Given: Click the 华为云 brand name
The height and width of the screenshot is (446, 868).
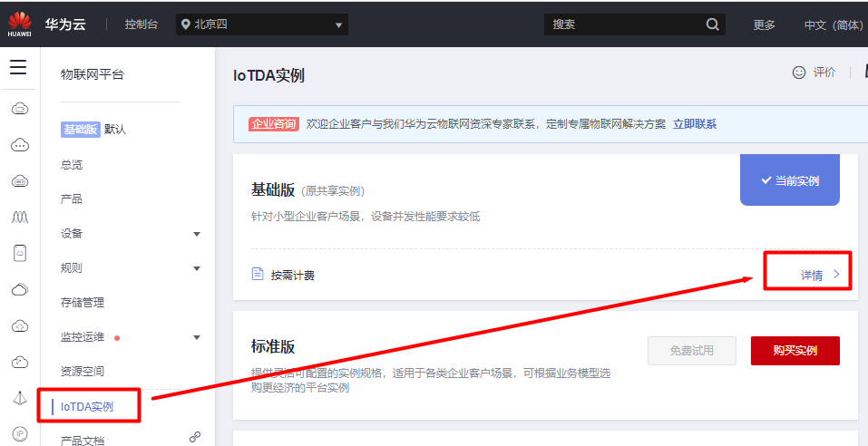Looking at the screenshot, I should [65, 24].
